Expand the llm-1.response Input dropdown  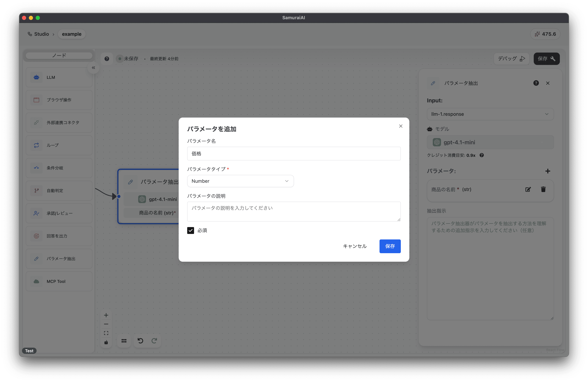[x=490, y=114]
